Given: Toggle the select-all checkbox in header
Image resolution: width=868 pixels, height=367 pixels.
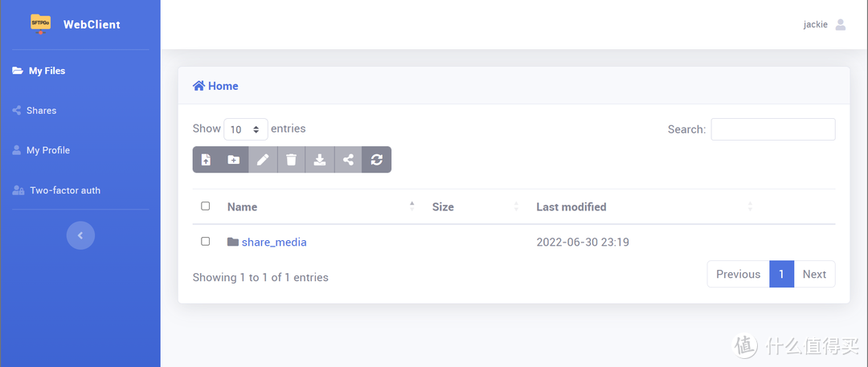Looking at the screenshot, I should [x=205, y=206].
